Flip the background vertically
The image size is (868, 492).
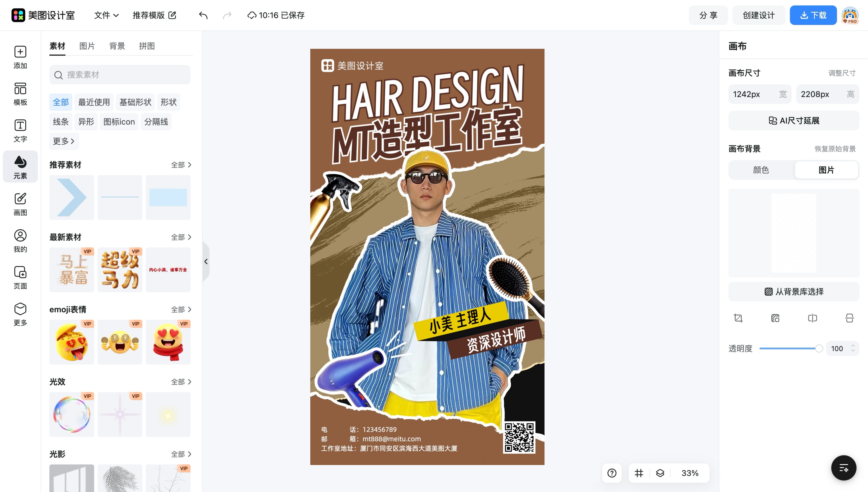point(849,318)
